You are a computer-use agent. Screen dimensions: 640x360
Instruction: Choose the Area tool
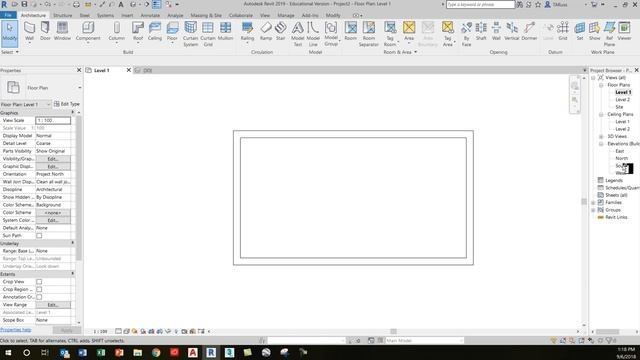pos(409,32)
